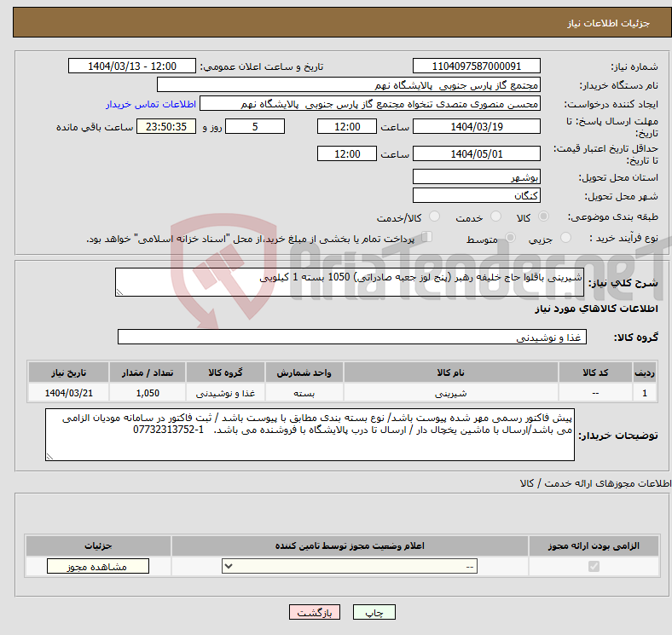This screenshot has width=672, height=635.
Task: Click the delivery province field بوشهر
Action: click(x=476, y=176)
